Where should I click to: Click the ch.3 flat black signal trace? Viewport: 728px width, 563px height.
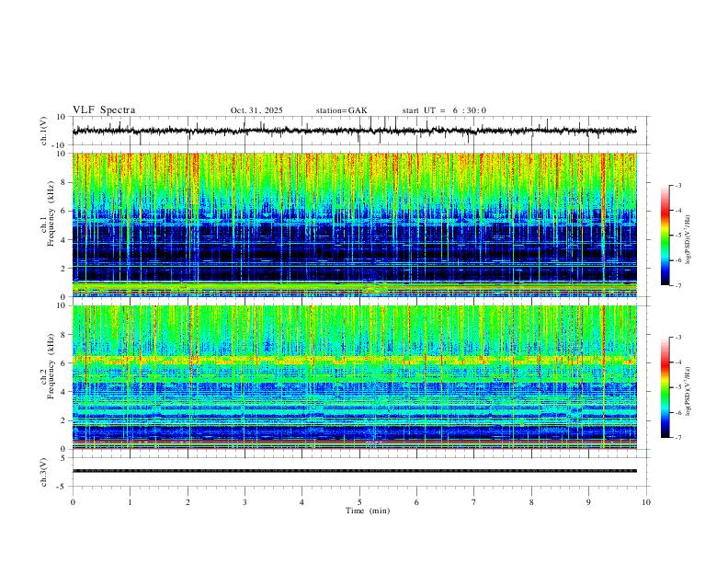tap(354, 471)
